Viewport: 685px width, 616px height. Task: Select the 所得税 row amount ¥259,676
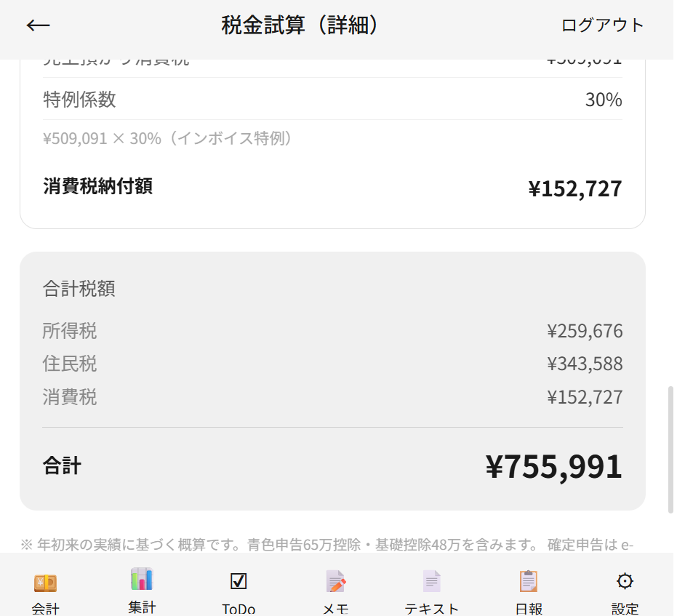coord(585,331)
